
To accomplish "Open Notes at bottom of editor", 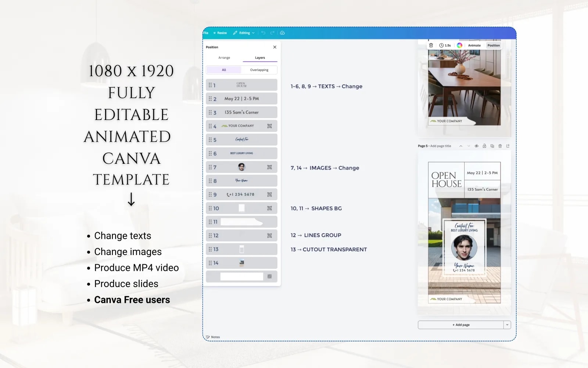I will pyautogui.click(x=213, y=337).
